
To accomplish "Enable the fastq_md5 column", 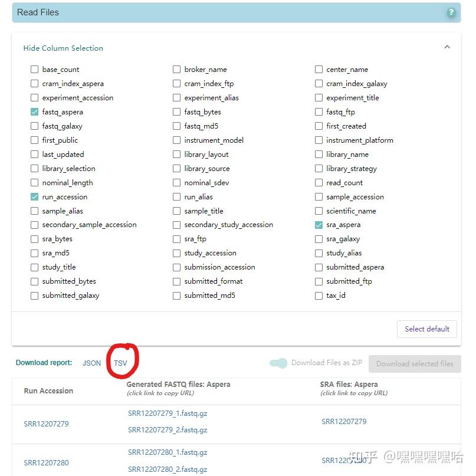I will 176,126.
